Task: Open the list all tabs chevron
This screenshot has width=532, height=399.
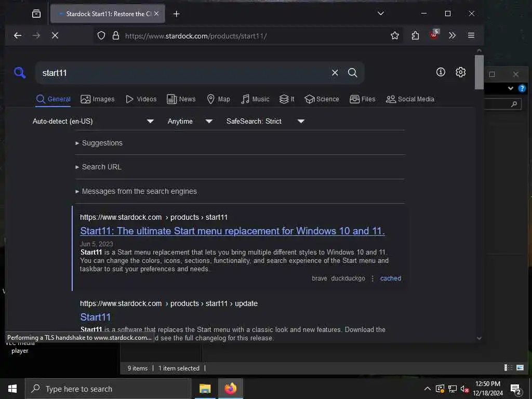Action: click(381, 14)
